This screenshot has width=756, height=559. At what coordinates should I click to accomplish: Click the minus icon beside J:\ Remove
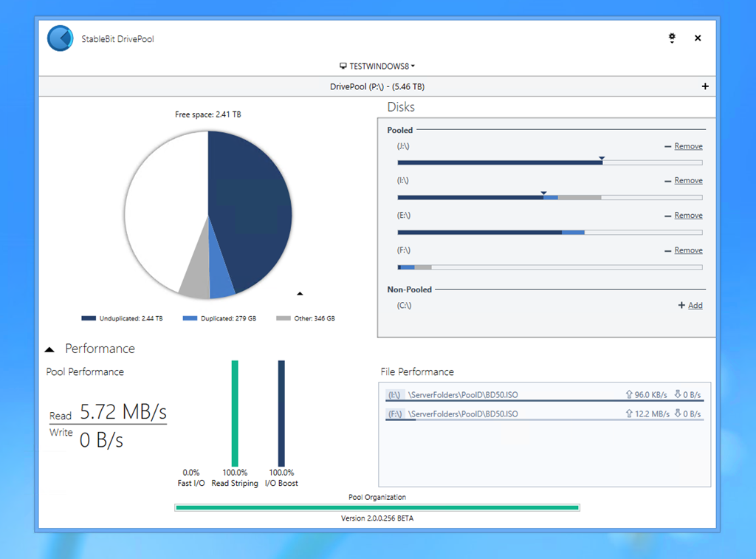coord(667,146)
